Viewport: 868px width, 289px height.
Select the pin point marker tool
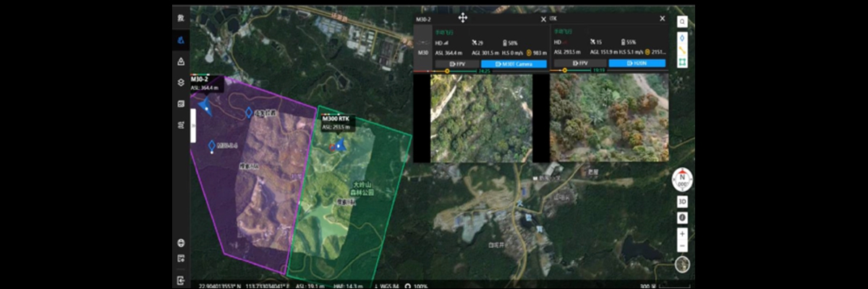pyautogui.click(x=682, y=37)
